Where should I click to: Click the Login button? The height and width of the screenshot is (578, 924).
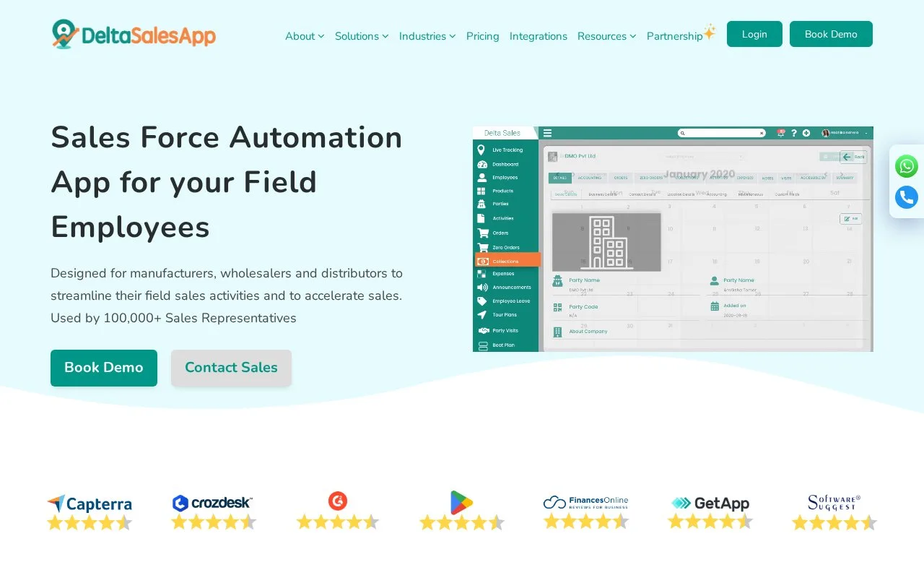pos(754,34)
